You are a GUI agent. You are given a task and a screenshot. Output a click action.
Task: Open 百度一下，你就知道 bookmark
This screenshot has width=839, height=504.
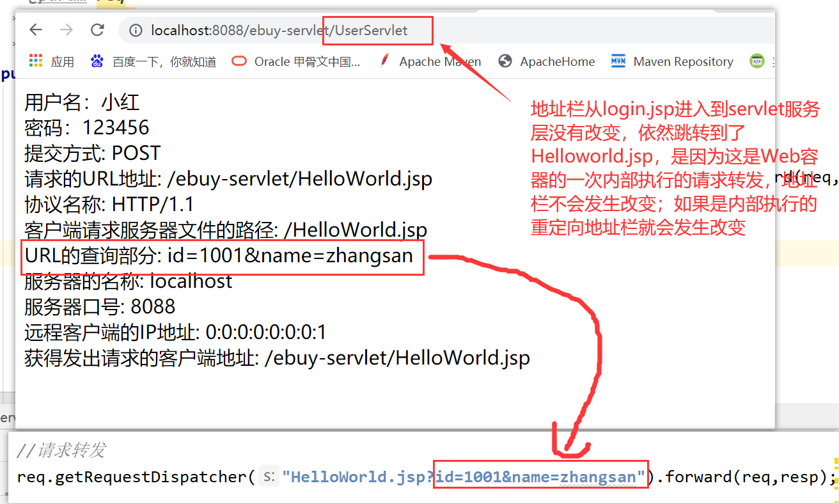(x=164, y=61)
